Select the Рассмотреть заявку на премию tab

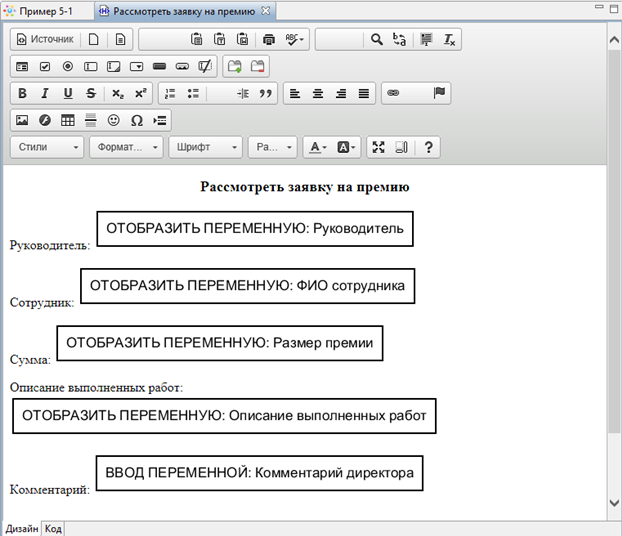click(184, 11)
